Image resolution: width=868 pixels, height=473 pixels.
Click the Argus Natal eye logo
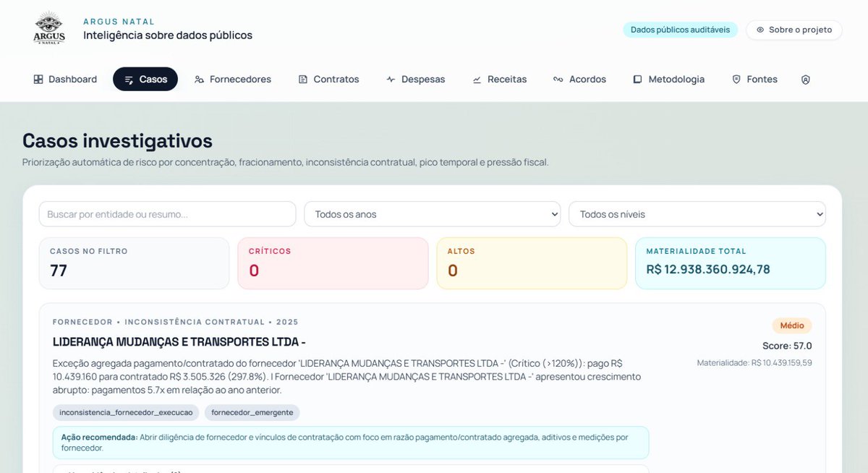[49, 29]
